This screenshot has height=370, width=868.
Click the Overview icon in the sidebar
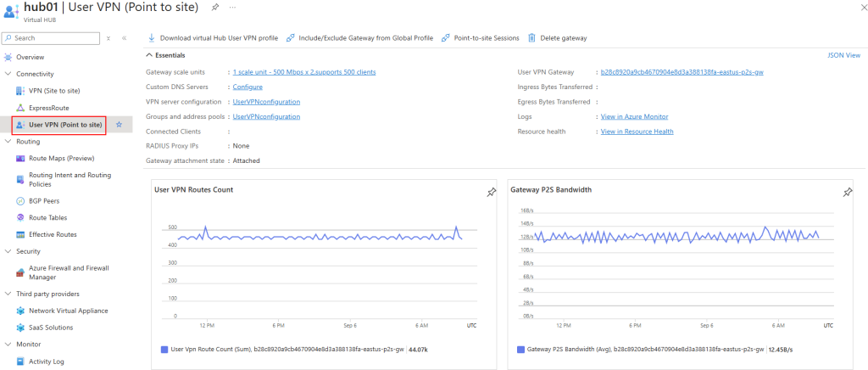(x=8, y=57)
